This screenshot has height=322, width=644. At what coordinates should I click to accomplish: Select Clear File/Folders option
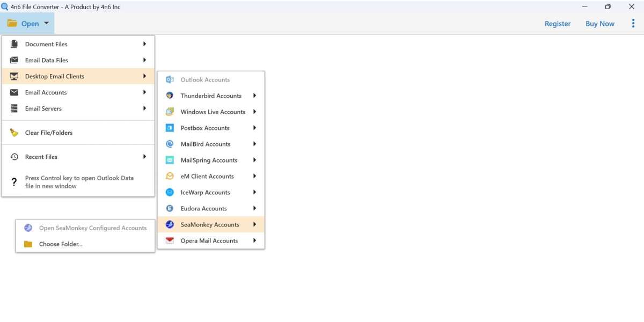click(x=78, y=133)
